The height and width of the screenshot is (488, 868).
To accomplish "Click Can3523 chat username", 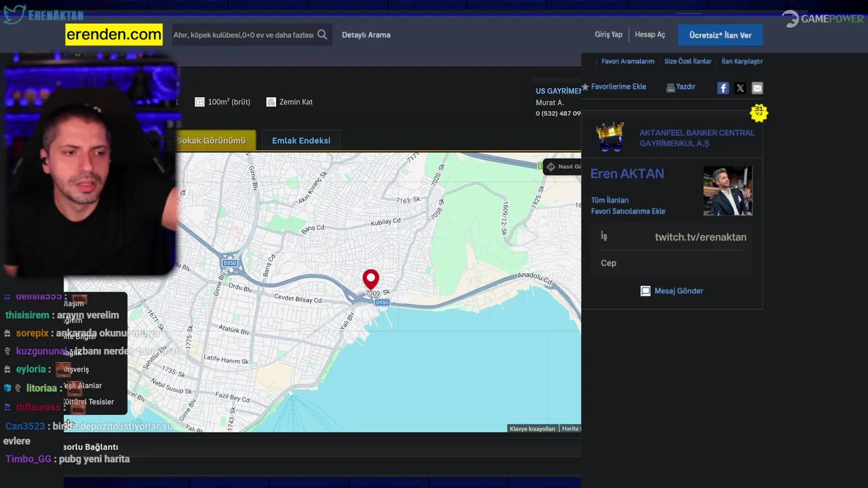I will coord(25,426).
